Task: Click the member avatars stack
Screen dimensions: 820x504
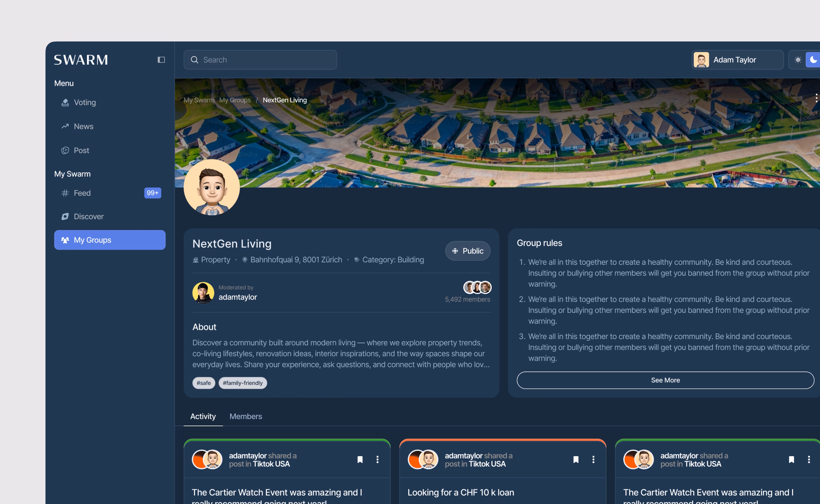Action: click(x=477, y=287)
